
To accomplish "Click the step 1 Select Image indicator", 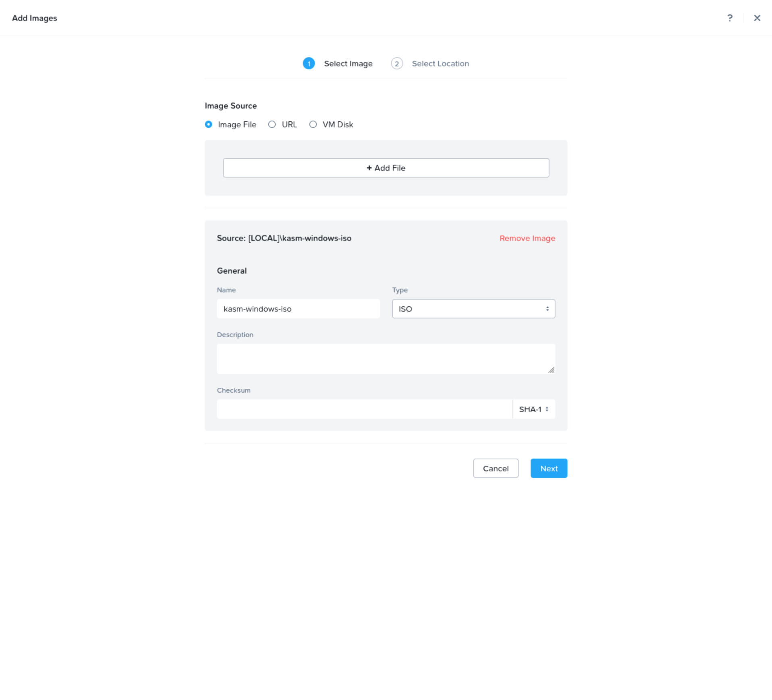I will (x=309, y=63).
